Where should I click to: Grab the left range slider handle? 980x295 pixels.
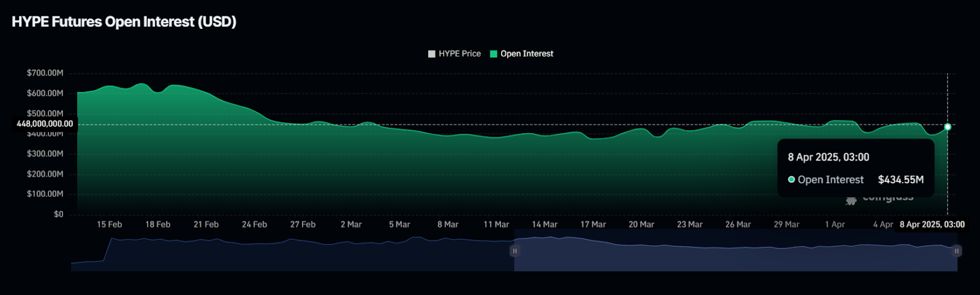514,251
